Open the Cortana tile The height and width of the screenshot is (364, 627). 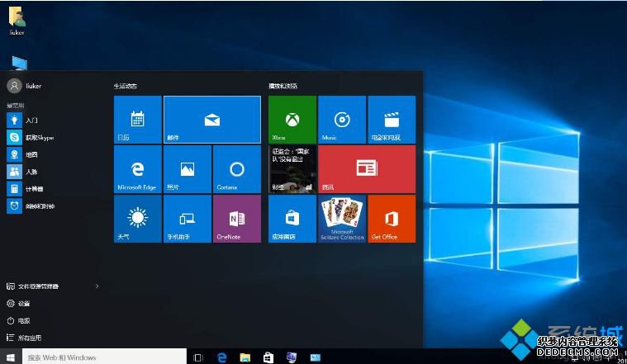pyautogui.click(x=237, y=169)
